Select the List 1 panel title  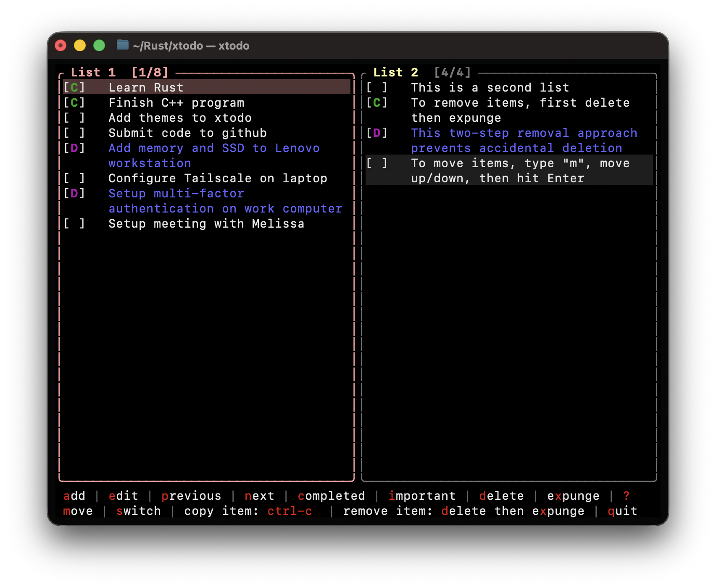pyautogui.click(x=93, y=72)
